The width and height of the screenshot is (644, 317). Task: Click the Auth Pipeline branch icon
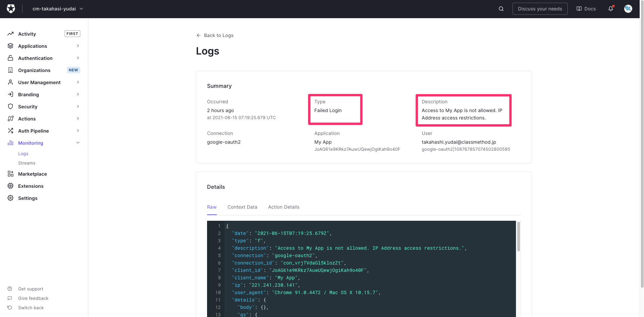(10, 131)
